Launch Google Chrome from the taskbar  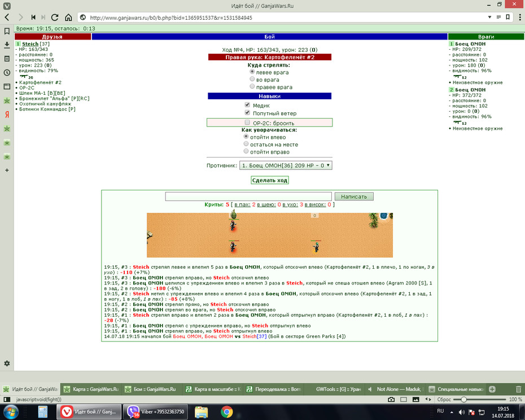click(x=227, y=412)
